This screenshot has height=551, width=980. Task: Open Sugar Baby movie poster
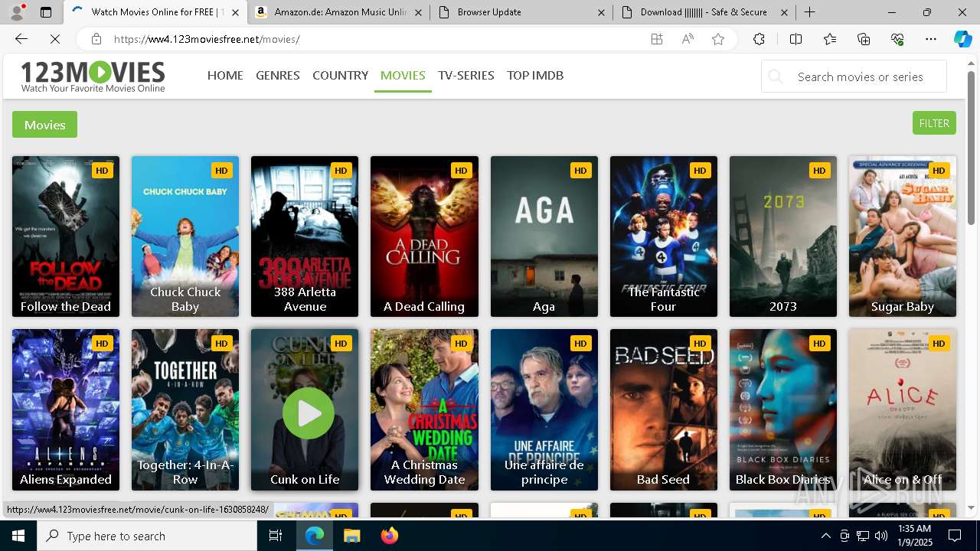tap(903, 236)
